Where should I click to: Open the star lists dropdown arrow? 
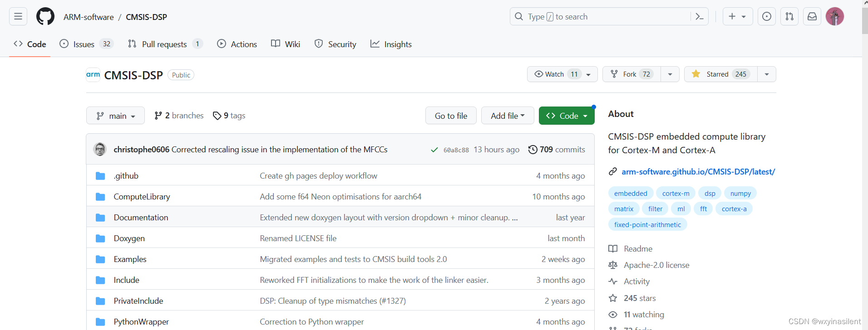(767, 74)
